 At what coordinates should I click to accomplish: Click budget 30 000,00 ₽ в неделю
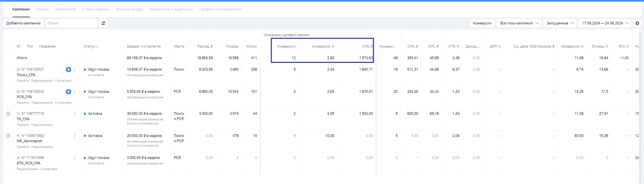144,114
